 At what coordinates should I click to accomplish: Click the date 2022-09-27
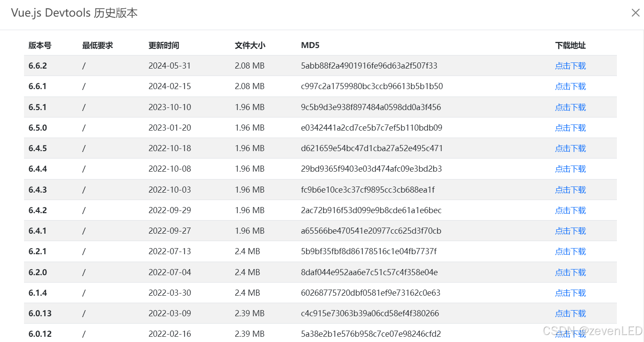pos(170,231)
